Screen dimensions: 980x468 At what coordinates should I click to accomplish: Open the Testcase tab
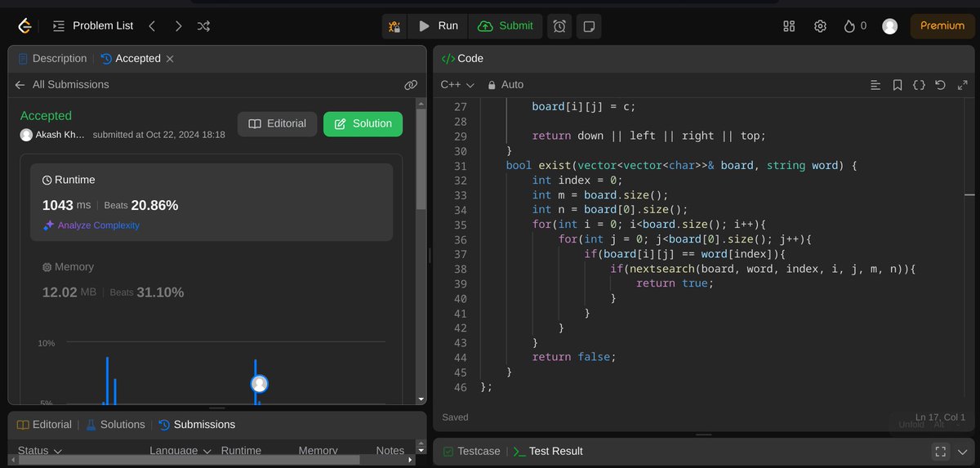(x=471, y=451)
